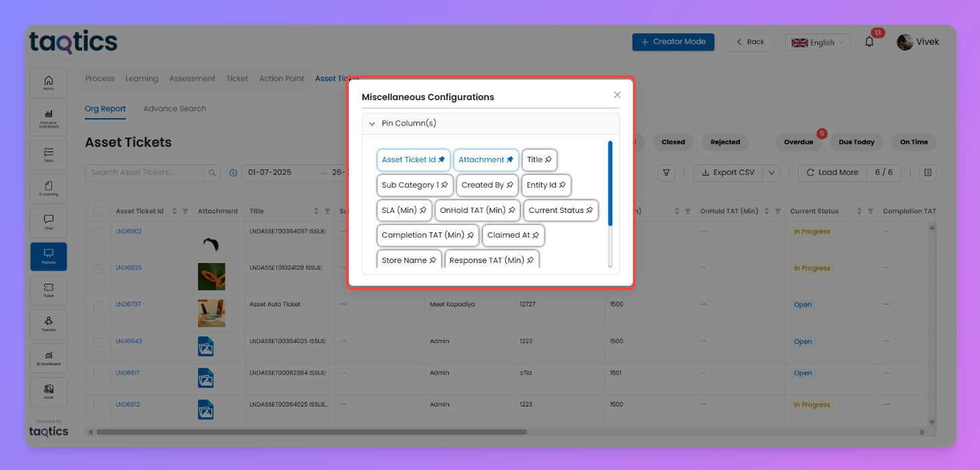Check the row for LND6825
This screenshot has height=470, width=980.
[x=98, y=268]
